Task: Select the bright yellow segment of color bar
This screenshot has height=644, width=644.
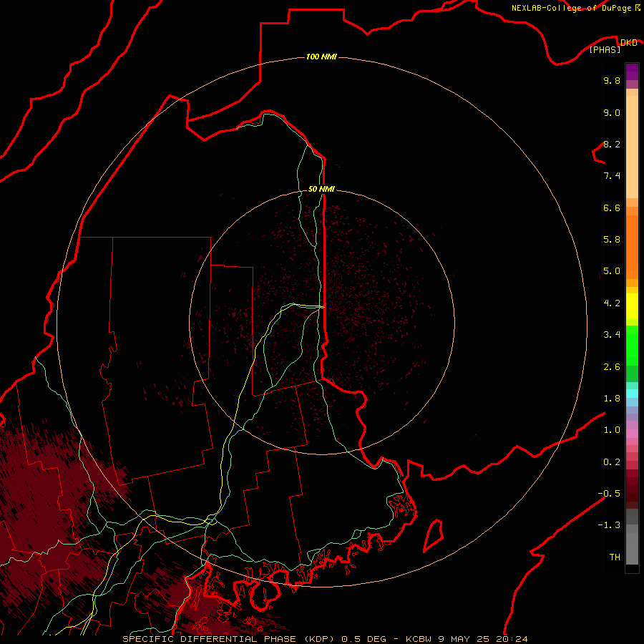Action: [632, 306]
